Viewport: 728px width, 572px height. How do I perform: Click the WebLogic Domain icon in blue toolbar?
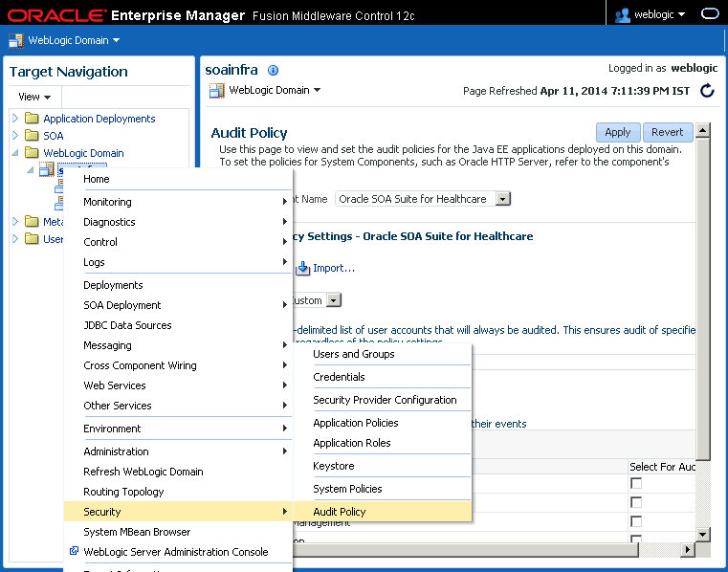point(16,41)
